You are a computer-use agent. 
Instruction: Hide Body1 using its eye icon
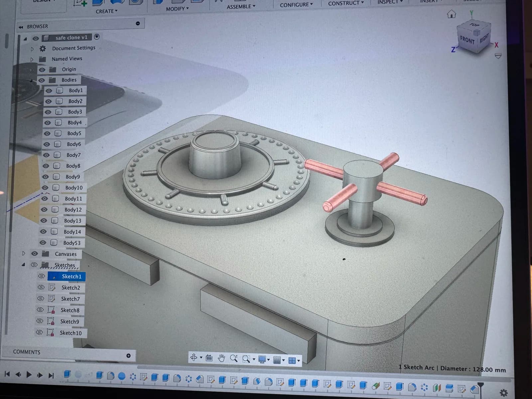(49, 91)
